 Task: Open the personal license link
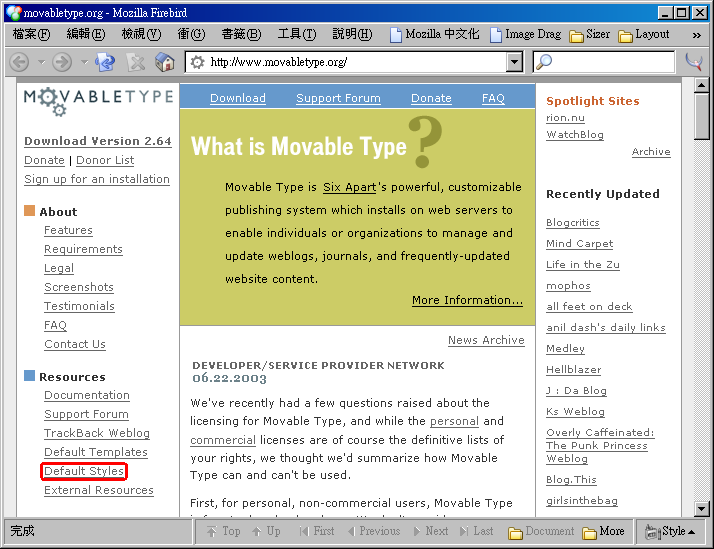point(454,421)
